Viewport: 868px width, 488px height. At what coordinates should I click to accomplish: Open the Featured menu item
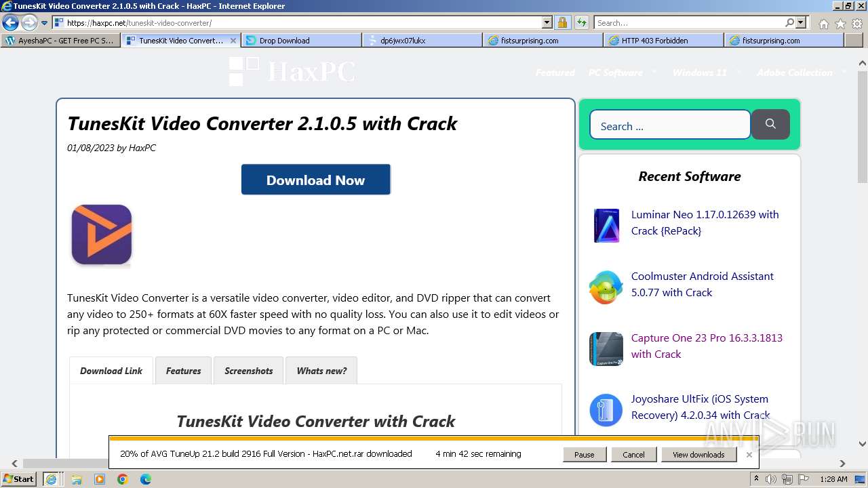click(x=555, y=73)
